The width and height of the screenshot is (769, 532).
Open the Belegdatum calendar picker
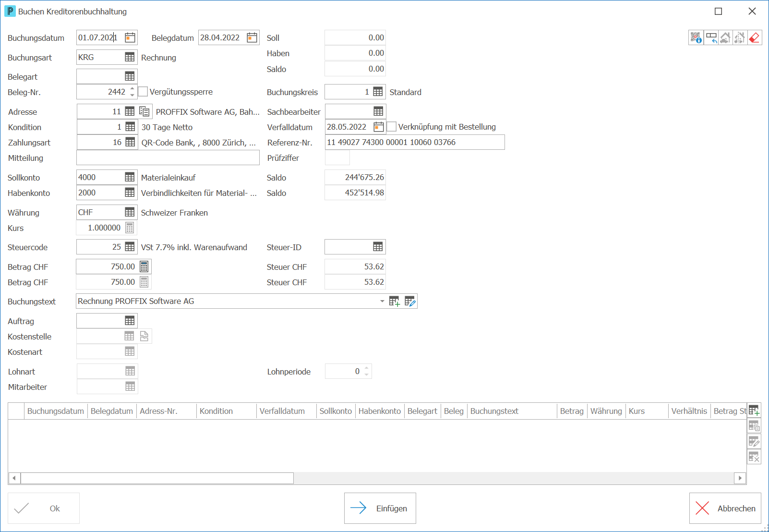pyautogui.click(x=252, y=37)
